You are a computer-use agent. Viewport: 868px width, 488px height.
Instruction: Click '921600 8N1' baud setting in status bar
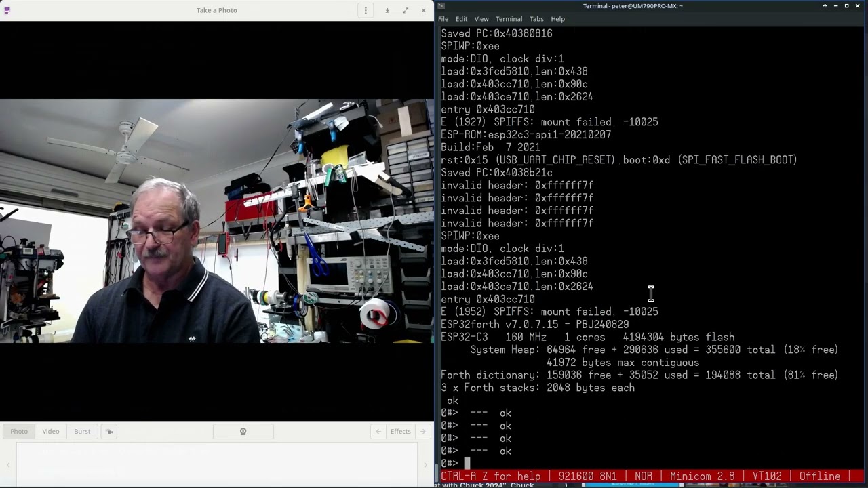(x=588, y=476)
